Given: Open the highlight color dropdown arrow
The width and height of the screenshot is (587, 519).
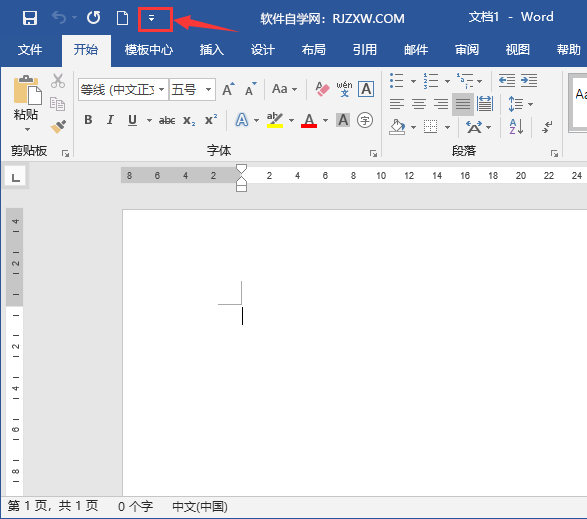Looking at the screenshot, I should [291, 120].
